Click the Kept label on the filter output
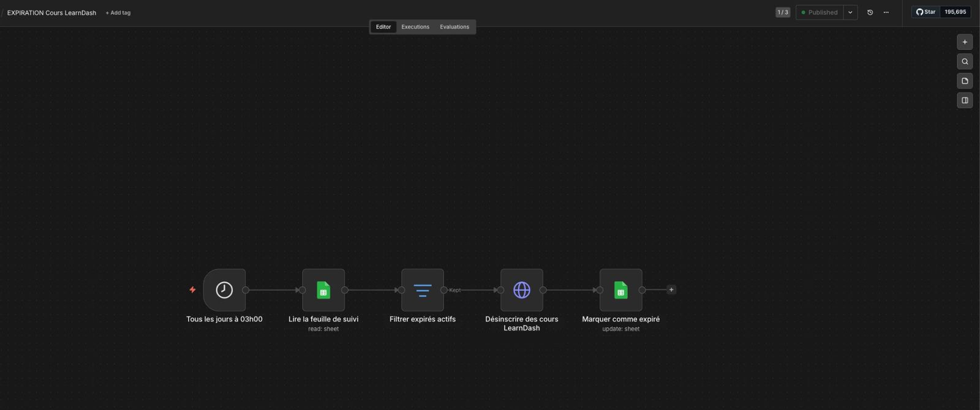Screen dimensions: 980x410 (455, 290)
